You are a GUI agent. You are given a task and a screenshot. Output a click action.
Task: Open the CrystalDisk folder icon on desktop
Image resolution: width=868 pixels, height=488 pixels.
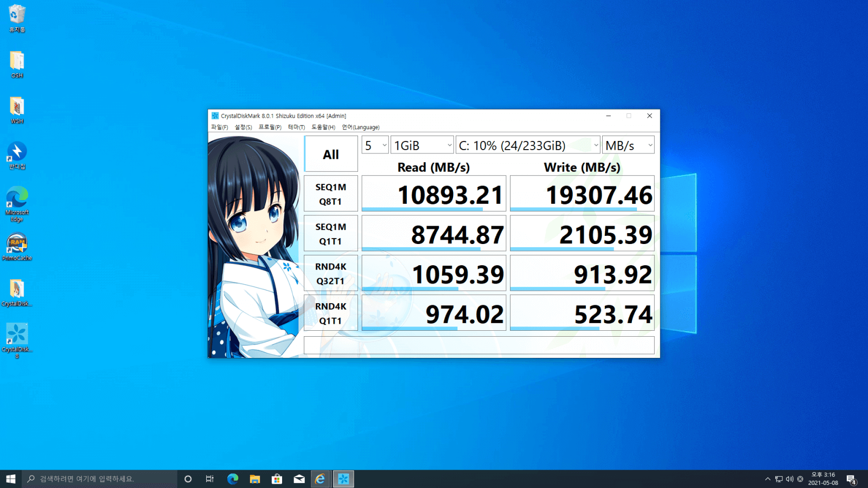click(x=17, y=293)
